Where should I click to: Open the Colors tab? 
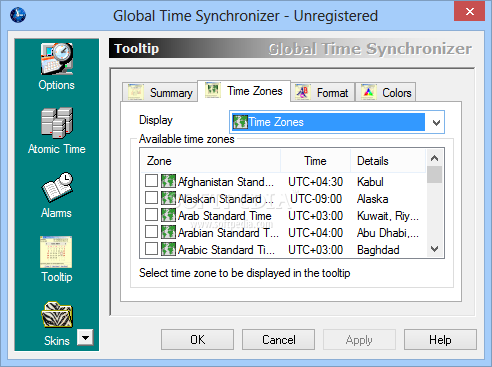386,92
